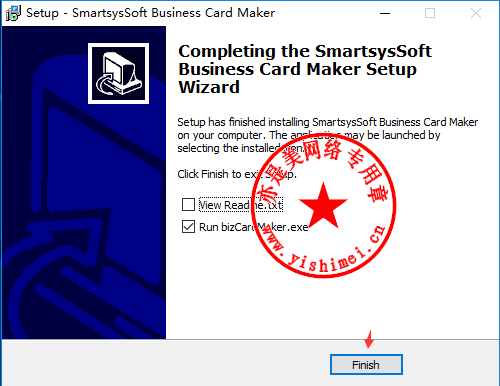Click the setup installer icon in title bar
This screenshot has width=500, height=386.
(13, 13)
